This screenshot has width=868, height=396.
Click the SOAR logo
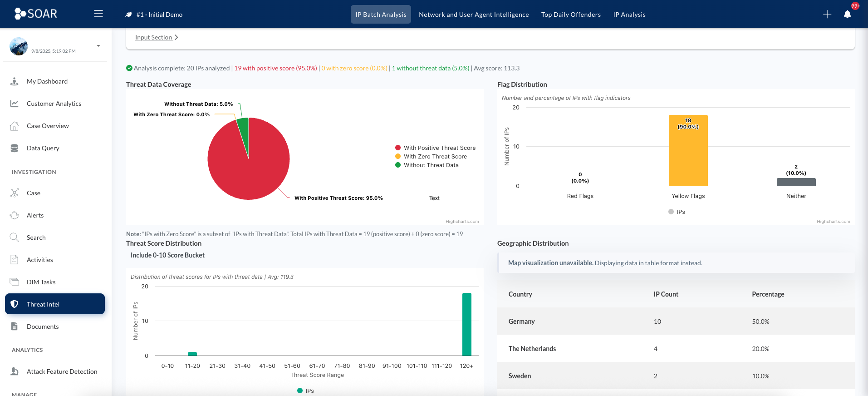(x=35, y=14)
